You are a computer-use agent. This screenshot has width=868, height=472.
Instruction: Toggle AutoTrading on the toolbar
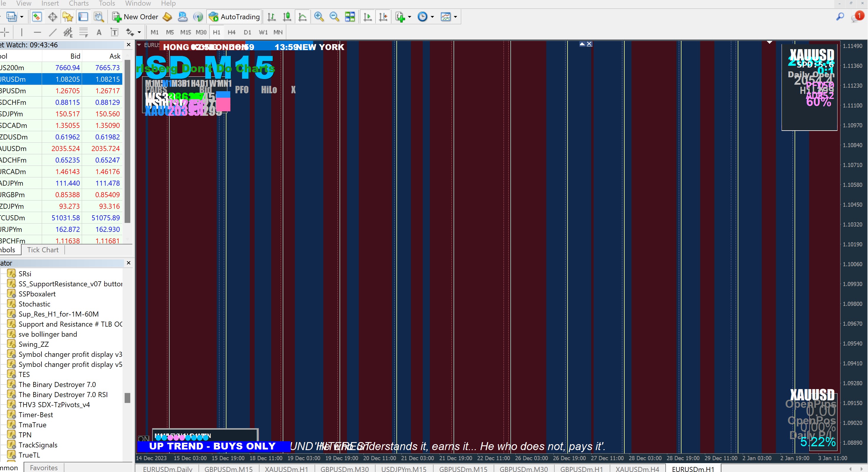pos(234,17)
